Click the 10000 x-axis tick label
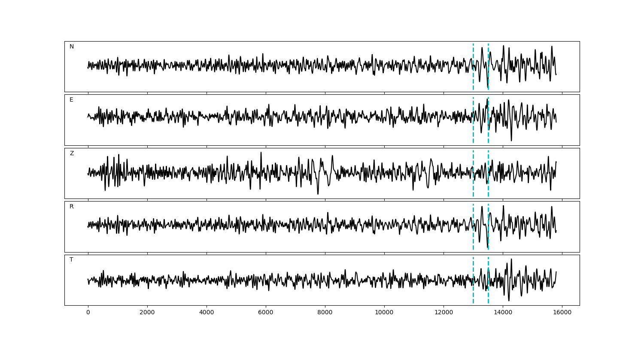 coord(384,313)
